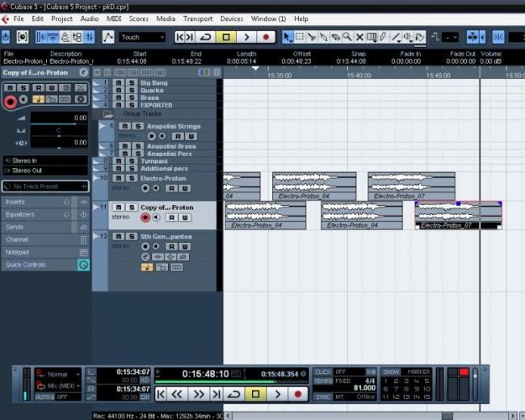The width and height of the screenshot is (525, 420).
Task: Click the automation mode curve icon
Action: pyautogui.click(x=107, y=37)
